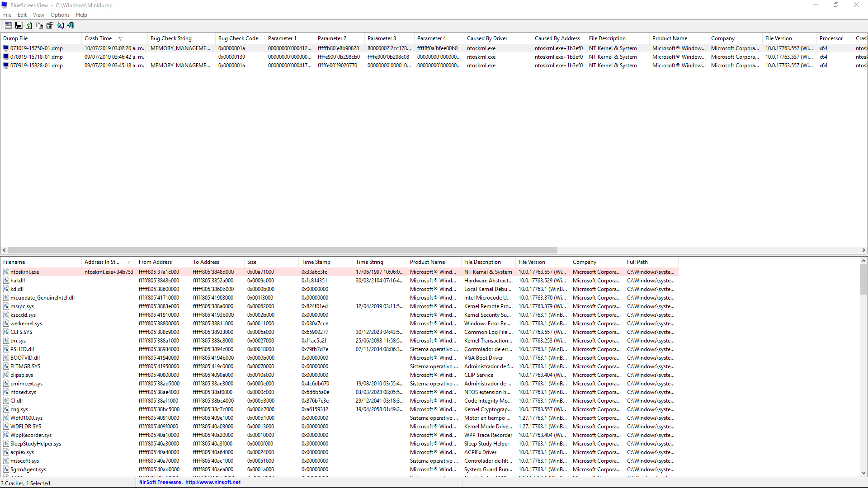Click the Properties toolbar icon

click(x=50, y=26)
